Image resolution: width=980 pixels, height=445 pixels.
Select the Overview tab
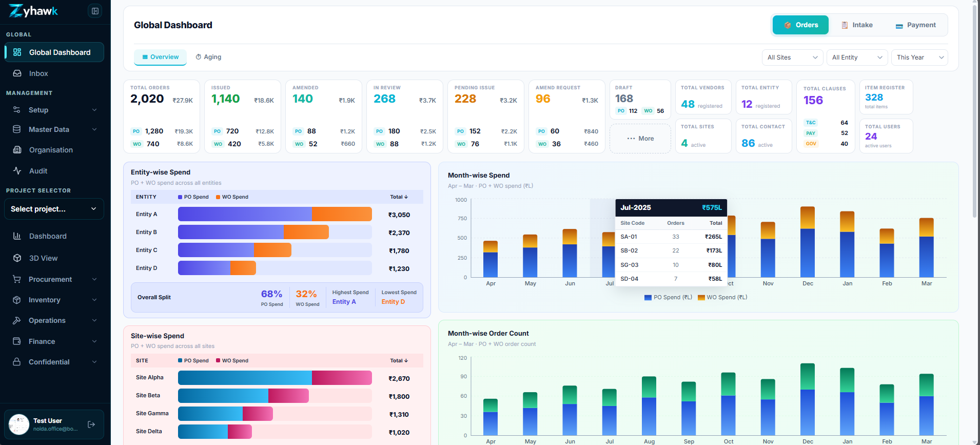[160, 57]
